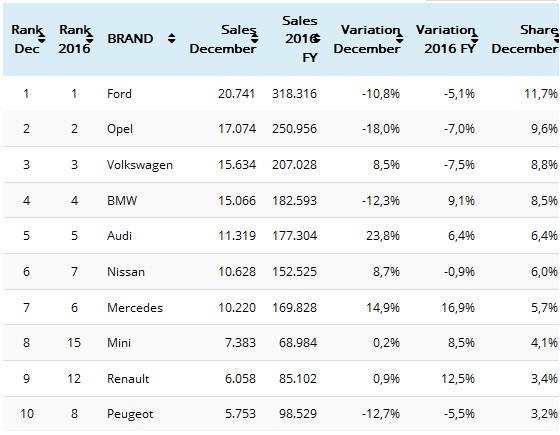Viewport: 560px width, 435px height.
Task: Click Variation 2016 FY sort arrows
Action: click(x=475, y=38)
